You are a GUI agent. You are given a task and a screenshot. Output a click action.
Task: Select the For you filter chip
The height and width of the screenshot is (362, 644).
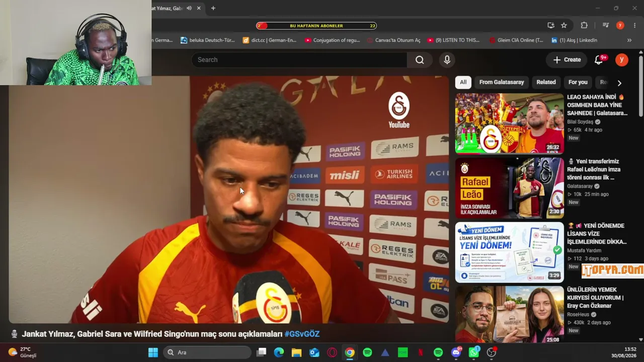point(578,82)
